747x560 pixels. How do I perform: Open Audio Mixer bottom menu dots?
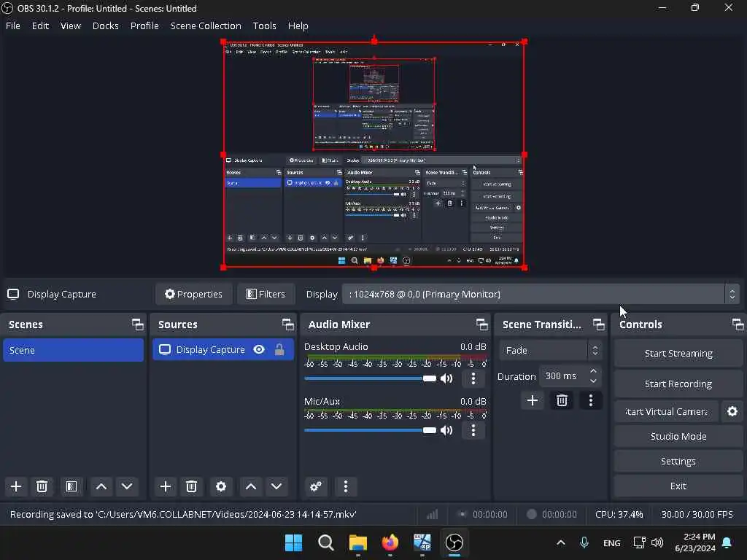[346, 486]
